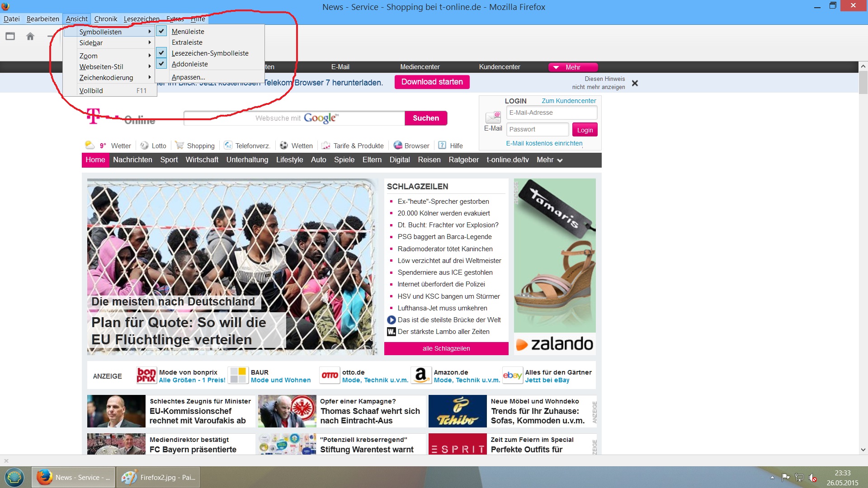Dismiss the Telekom Browser hint with X
The height and width of the screenshot is (488, 868).
[x=635, y=83]
